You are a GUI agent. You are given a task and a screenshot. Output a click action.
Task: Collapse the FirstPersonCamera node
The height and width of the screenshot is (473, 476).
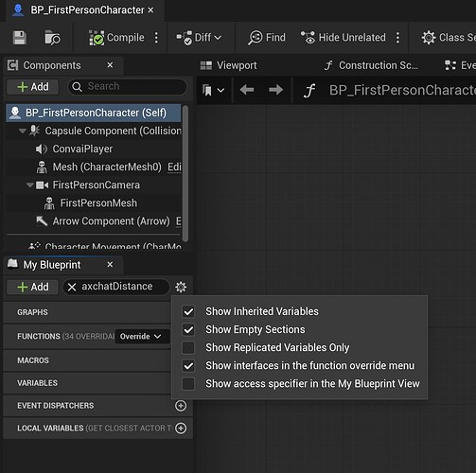[30, 184]
